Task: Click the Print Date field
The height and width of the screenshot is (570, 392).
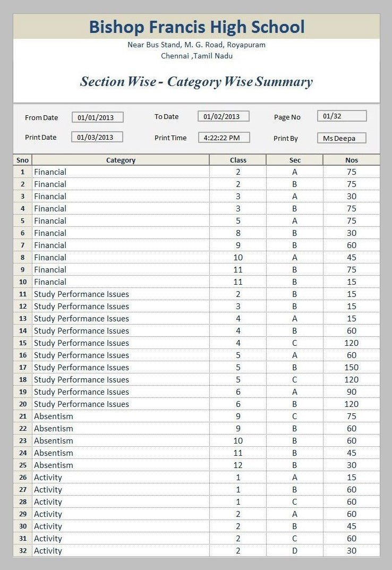Action: [97, 137]
